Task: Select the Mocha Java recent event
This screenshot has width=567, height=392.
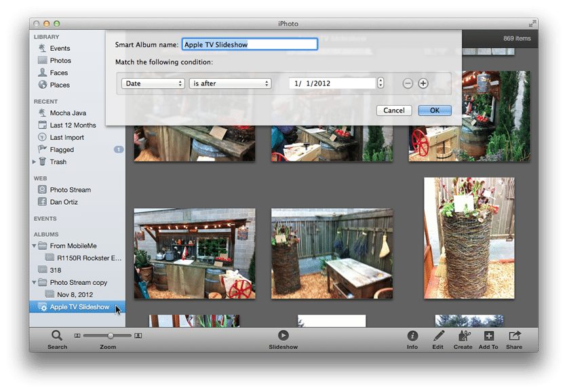Action: tap(68, 113)
